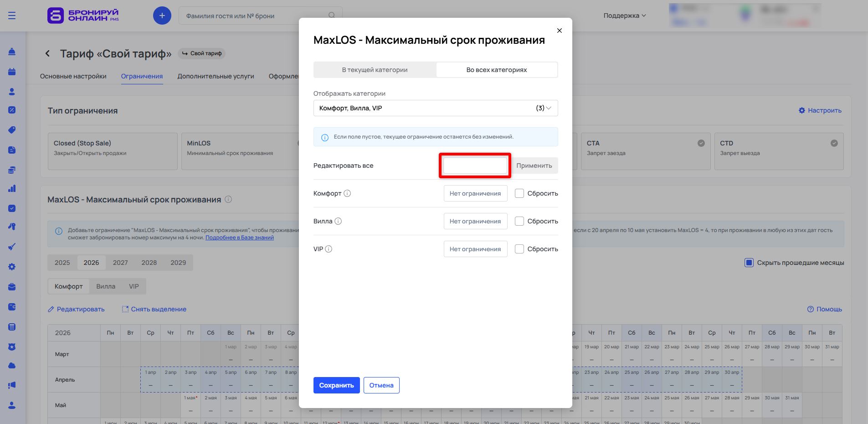Close the MaxLOS dialog with the X
The height and width of the screenshot is (424, 868).
tap(560, 31)
